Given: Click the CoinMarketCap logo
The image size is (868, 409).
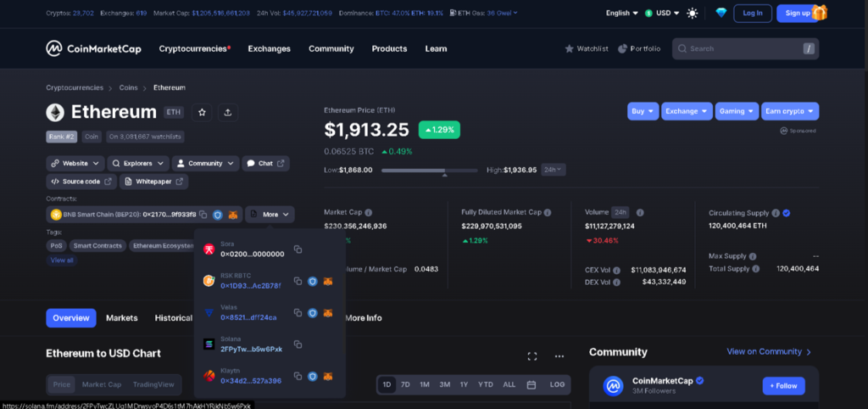Looking at the screenshot, I should click(x=93, y=48).
